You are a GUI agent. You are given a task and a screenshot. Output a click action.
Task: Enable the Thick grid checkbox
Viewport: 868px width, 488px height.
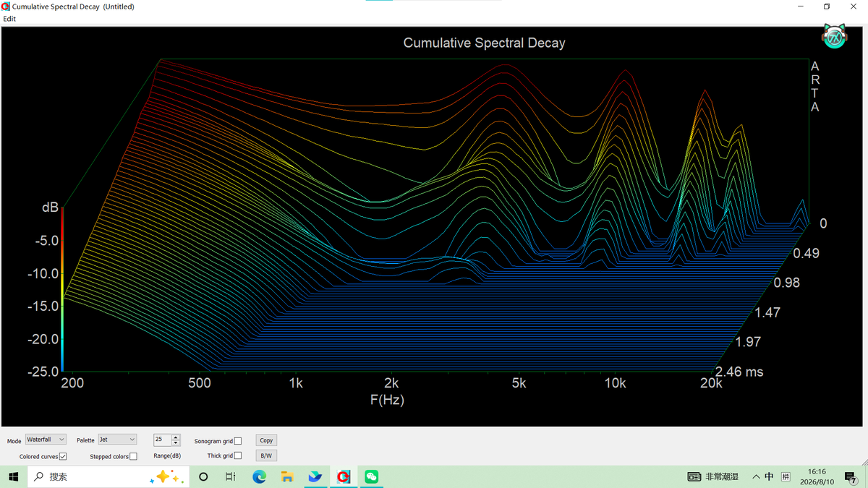pos(238,455)
